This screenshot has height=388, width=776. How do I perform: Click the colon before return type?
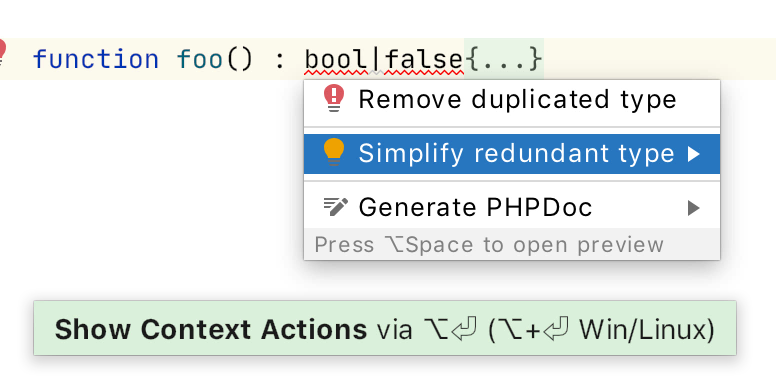(280, 61)
